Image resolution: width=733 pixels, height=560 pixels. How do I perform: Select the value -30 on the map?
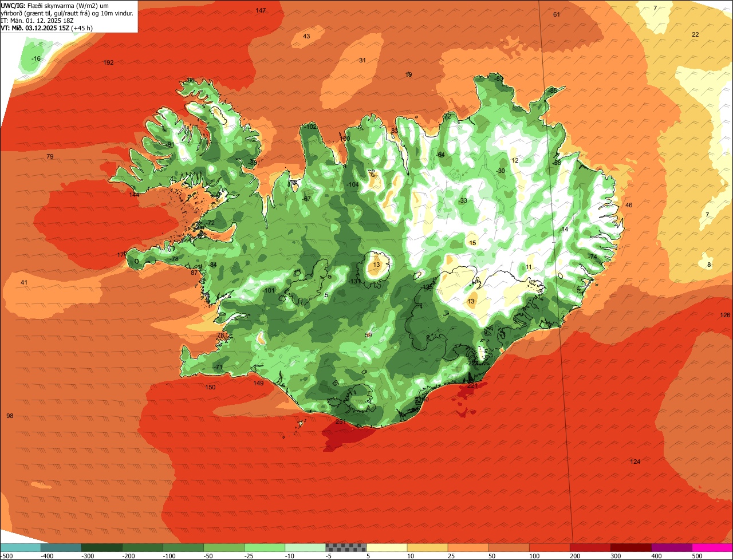tap(501, 171)
